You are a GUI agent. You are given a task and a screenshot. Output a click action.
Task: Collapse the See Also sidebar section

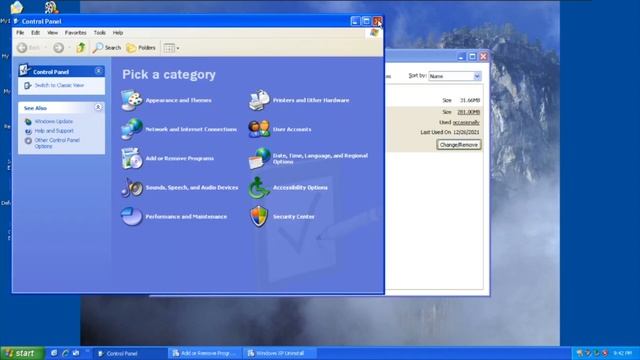point(98,107)
